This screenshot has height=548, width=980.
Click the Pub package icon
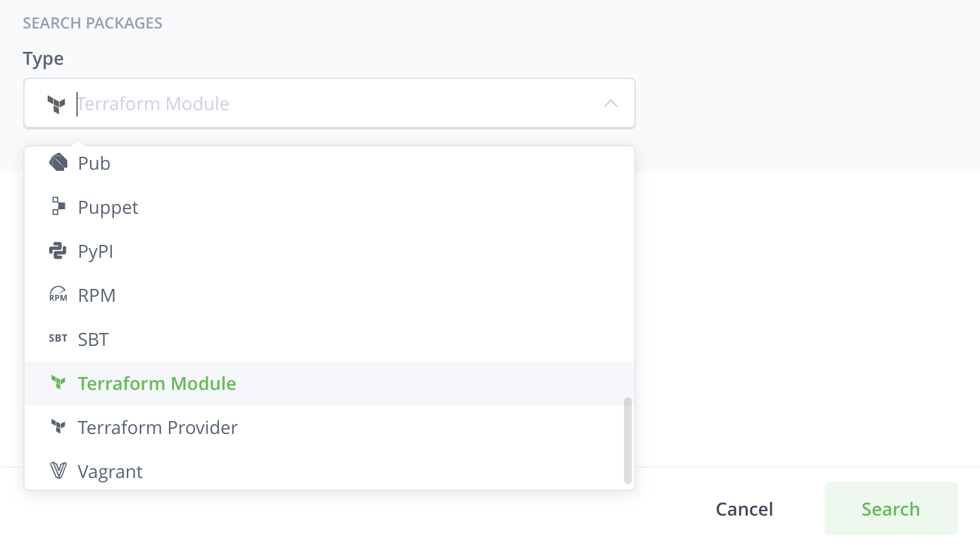pos(58,163)
